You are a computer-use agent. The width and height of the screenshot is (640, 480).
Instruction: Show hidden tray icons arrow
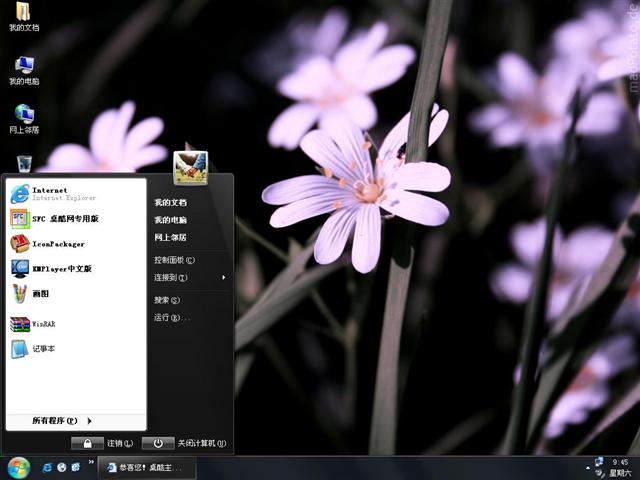coord(588,468)
